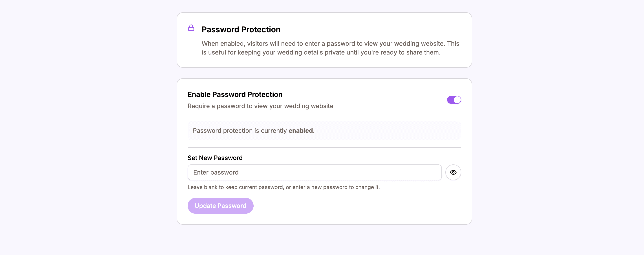The height and width of the screenshot is (255, 644).
Task: Click the eye symbol to show password characters
Action: click(x=453, y=172)
